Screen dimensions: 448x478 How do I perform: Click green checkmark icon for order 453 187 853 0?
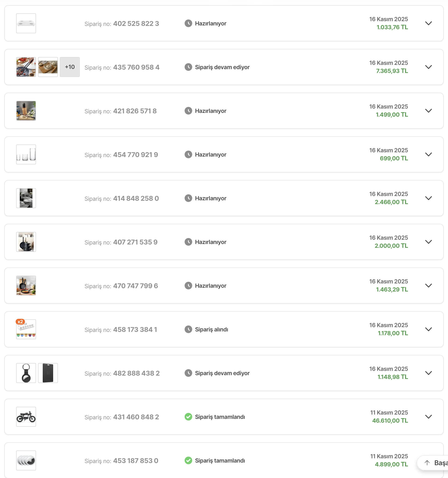point(188,460)
